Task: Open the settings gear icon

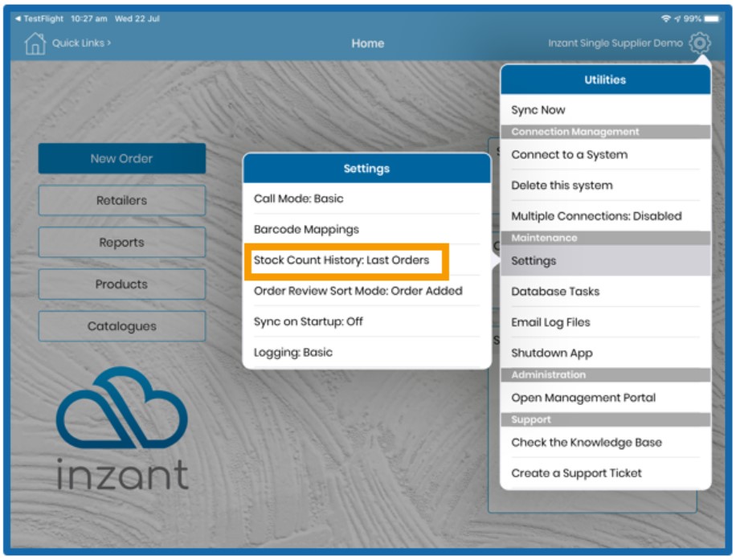Action: (x=699, y=43)
